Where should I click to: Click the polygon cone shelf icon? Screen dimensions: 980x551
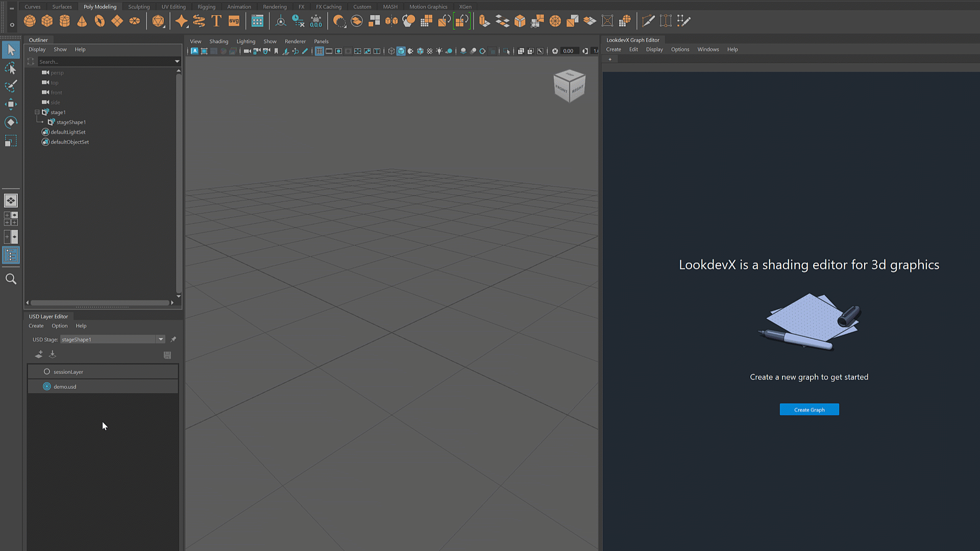click(x=82, y=21)
